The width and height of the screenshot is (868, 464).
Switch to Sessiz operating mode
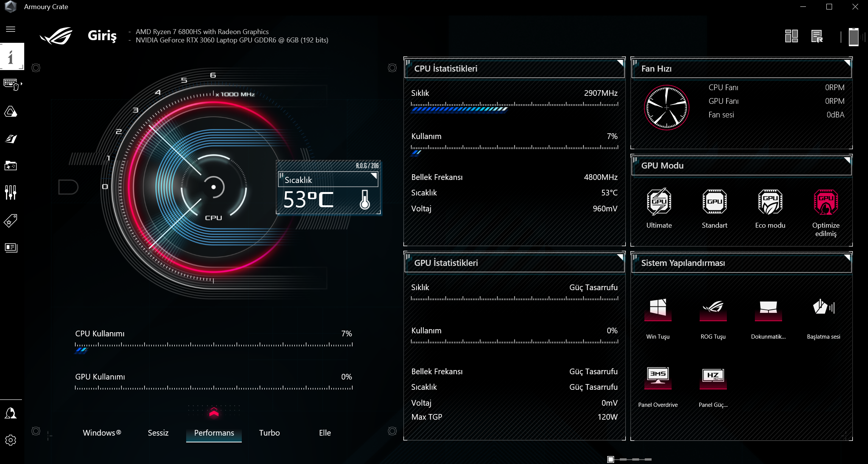pos(158,433)
